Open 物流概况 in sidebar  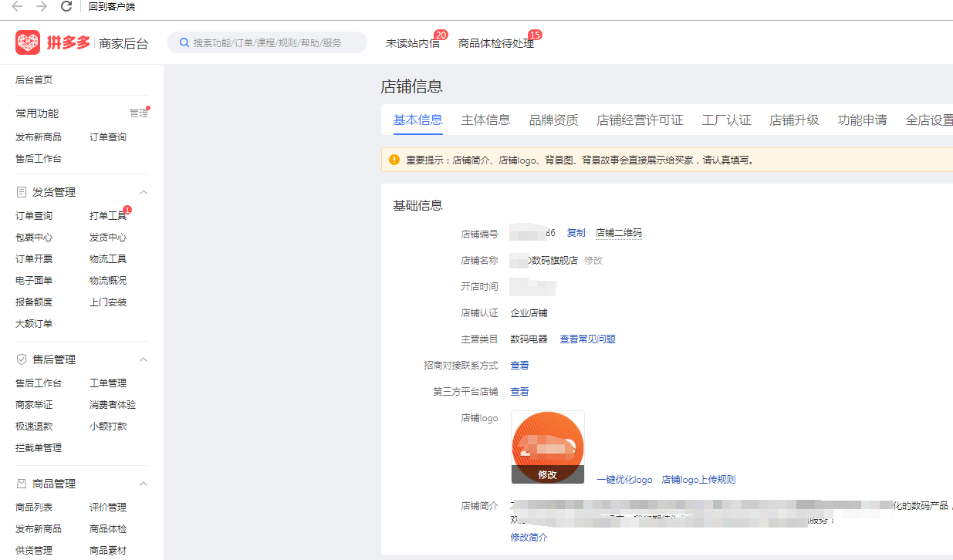[108, 281]
